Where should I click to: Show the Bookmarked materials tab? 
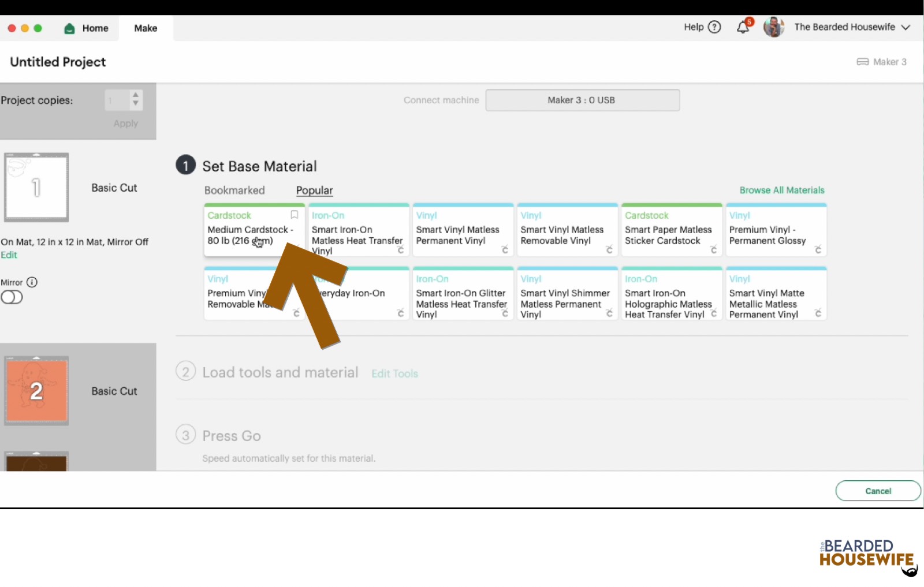pyautogui.click(x=234, y=190)
